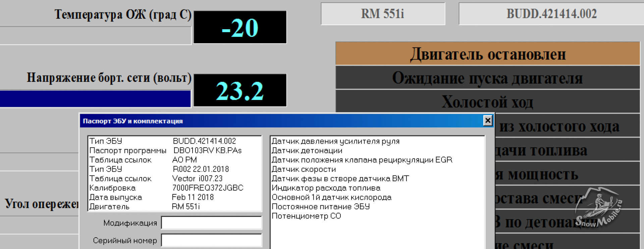The width and height of the screenshot is (644, 249).
Task: Click the Температура ОЖ (град С) label
Action: (x=123, y=14)
